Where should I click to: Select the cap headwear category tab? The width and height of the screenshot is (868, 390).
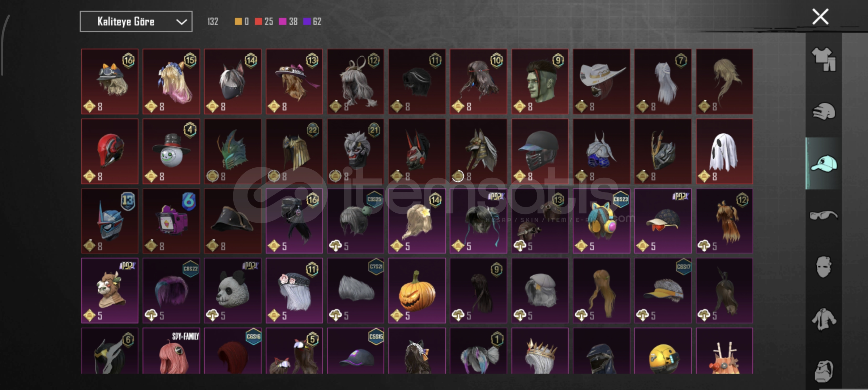pos(824,164)
